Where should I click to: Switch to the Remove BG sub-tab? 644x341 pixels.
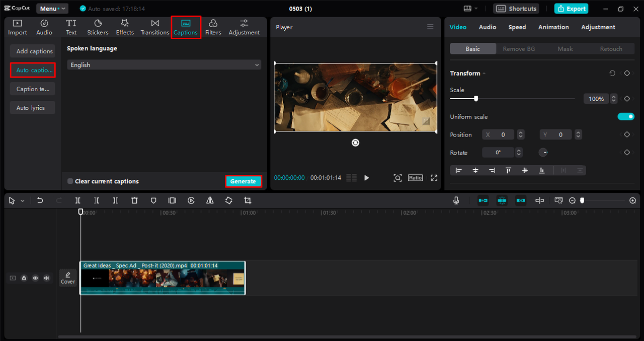(519, 49)
